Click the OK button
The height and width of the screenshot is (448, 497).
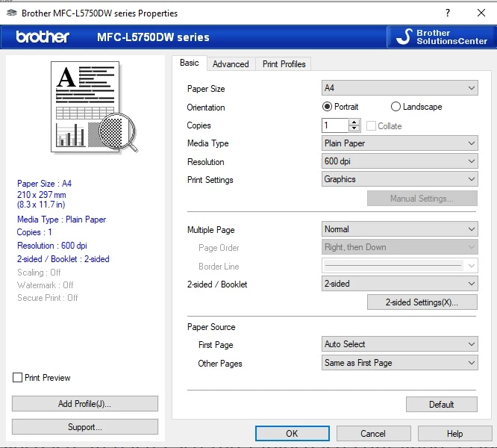click(x=293, y=433)
